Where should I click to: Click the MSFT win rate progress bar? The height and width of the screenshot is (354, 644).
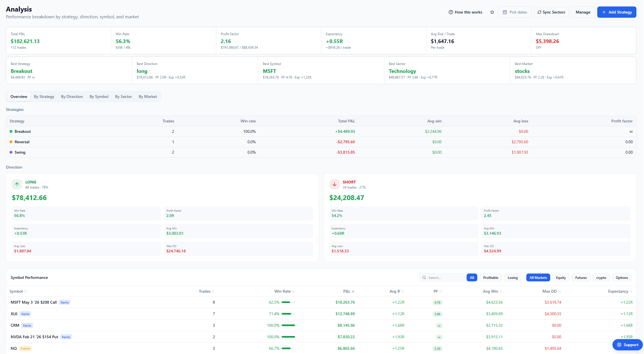coord(288,302)
